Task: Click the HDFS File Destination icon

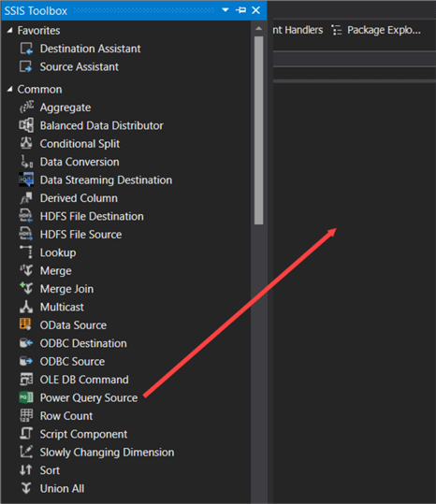Action: (x=25, y=216)
